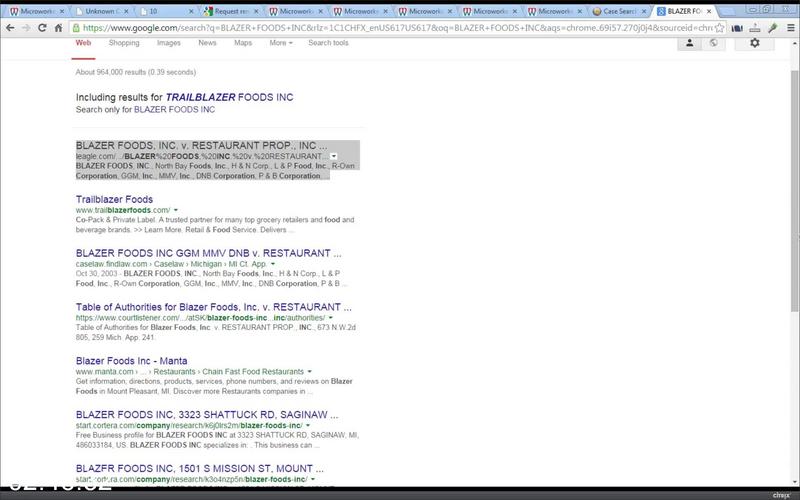
Task: Click the TRAILBLAZER FOODS INC suggestion link
Action: [229, 97]
